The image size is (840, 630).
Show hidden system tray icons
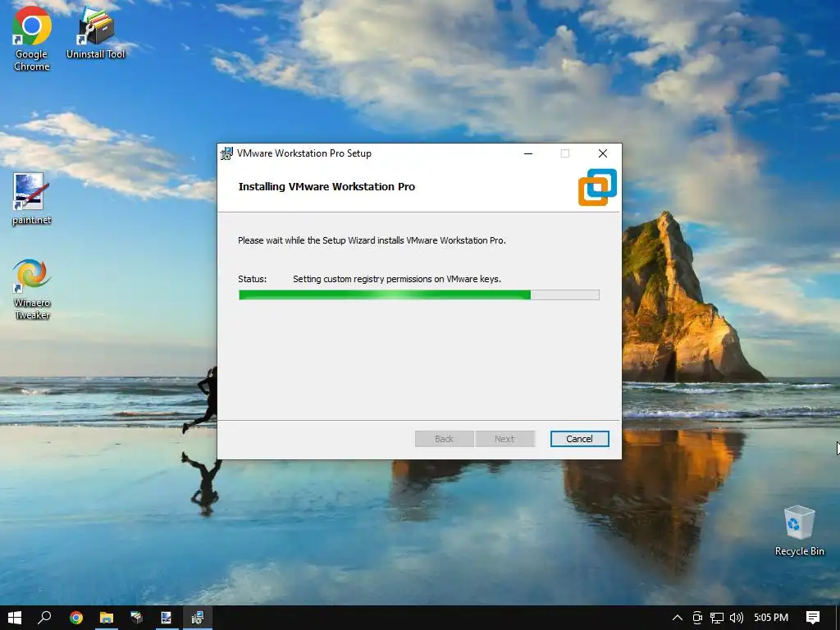[x=677, y=618]
